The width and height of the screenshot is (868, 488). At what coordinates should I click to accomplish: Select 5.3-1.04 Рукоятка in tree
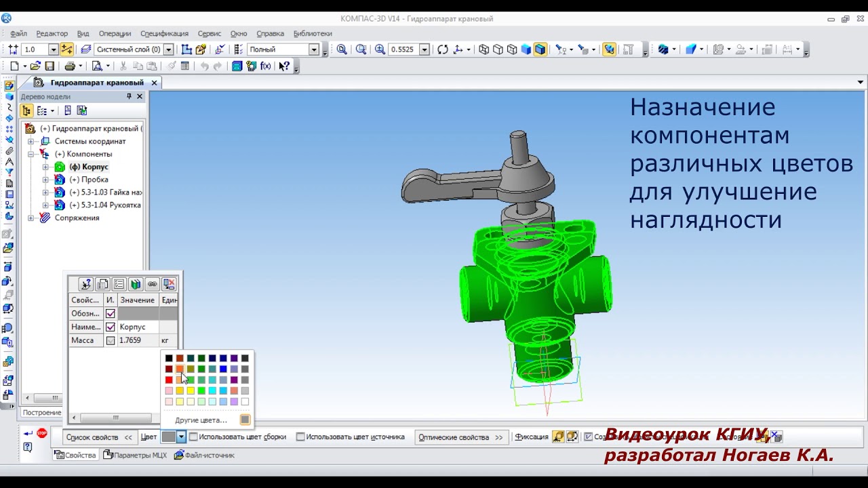click(104, 205)
